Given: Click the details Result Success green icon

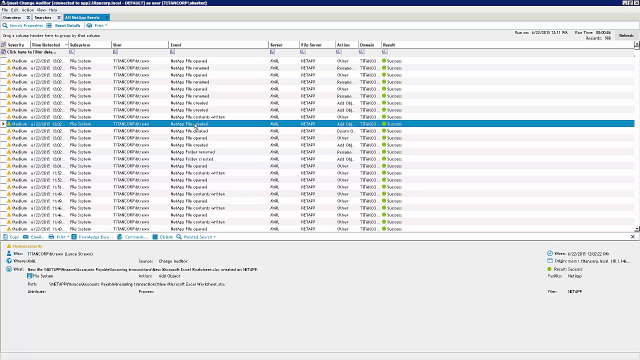Looking at the screenshot, I should coord(549,269).
